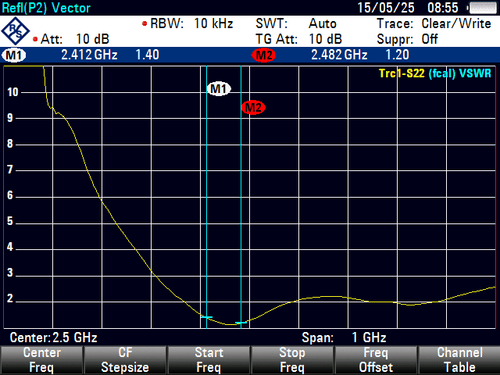Click the Center: 2.5 GHz readout
This screenshot has height=375, width=500.
(x=53, y=337)
